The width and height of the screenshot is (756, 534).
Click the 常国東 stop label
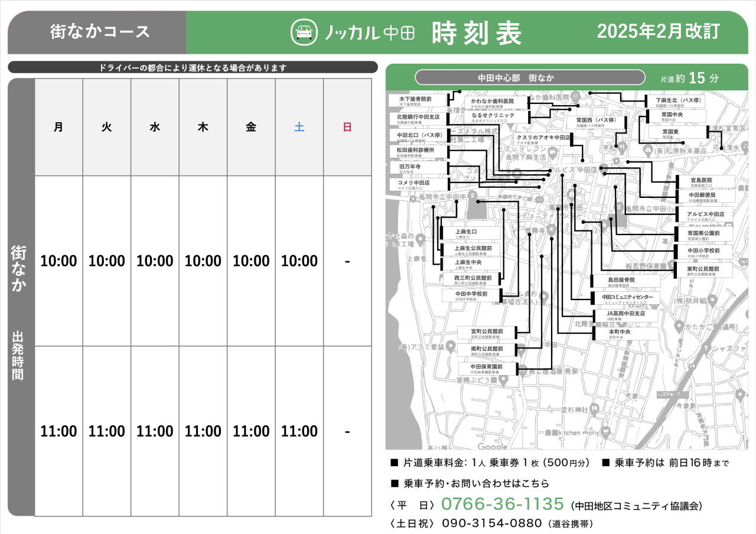[677, 132]
